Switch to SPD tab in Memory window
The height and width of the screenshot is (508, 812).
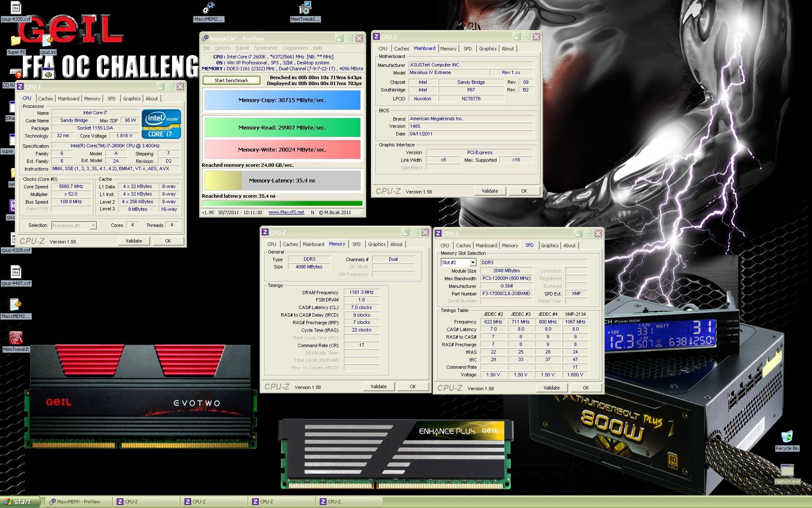pos(357,244)
